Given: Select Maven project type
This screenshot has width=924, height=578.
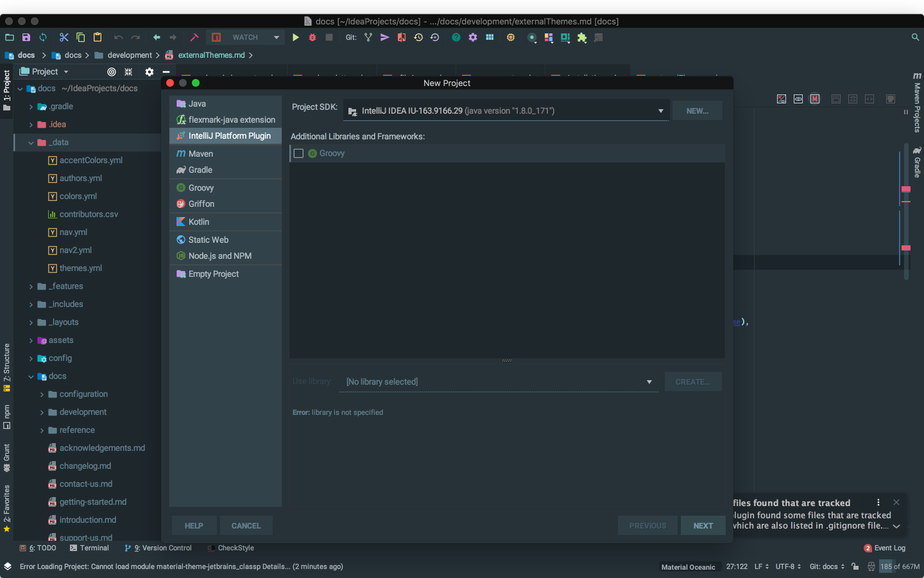Looking at the screenshot, I should click(225, 153).
